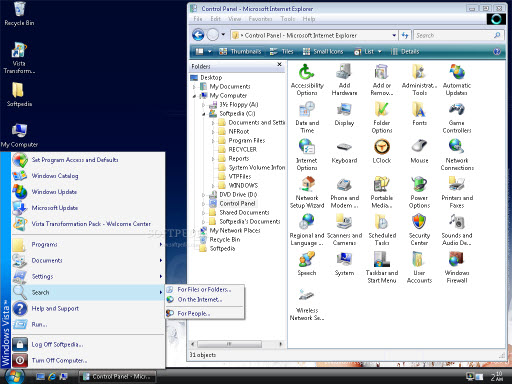Open the recent pages dropdown arrow

click(223, 34)
